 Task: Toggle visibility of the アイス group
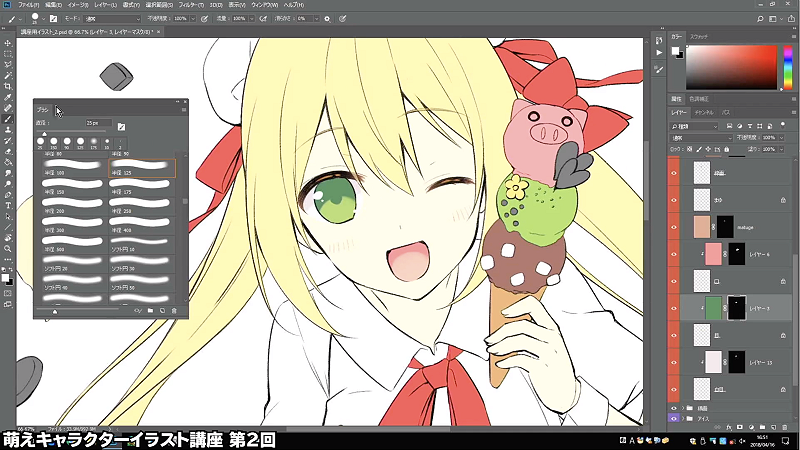pos(673,418)
